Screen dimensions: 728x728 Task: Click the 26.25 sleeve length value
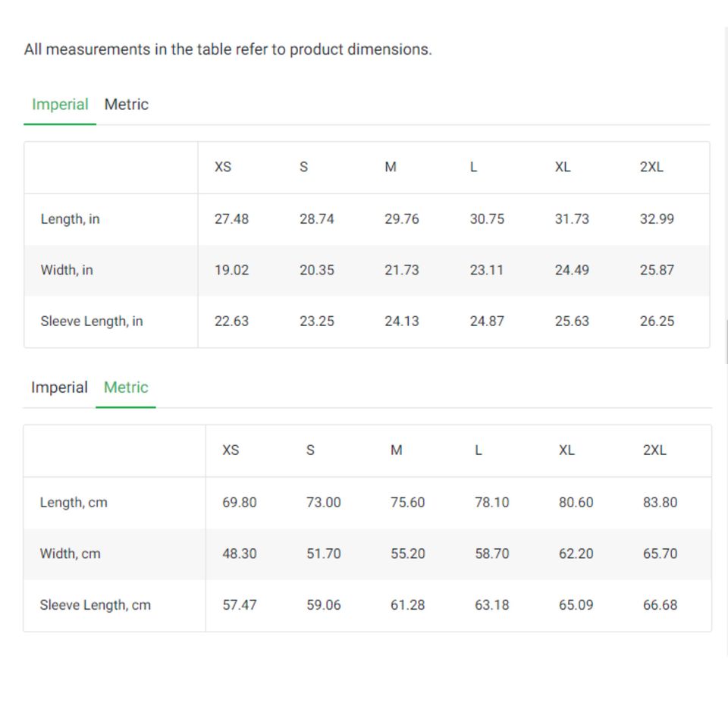657,322
